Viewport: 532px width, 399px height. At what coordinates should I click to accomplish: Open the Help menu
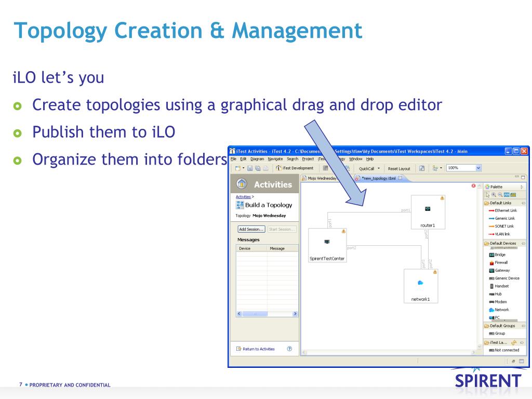370,159
